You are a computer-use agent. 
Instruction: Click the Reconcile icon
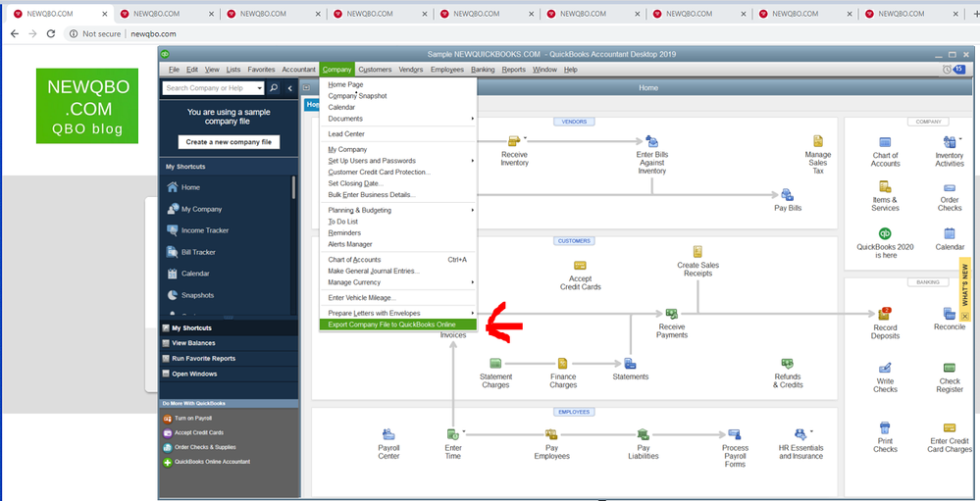[x=949, y=314]
